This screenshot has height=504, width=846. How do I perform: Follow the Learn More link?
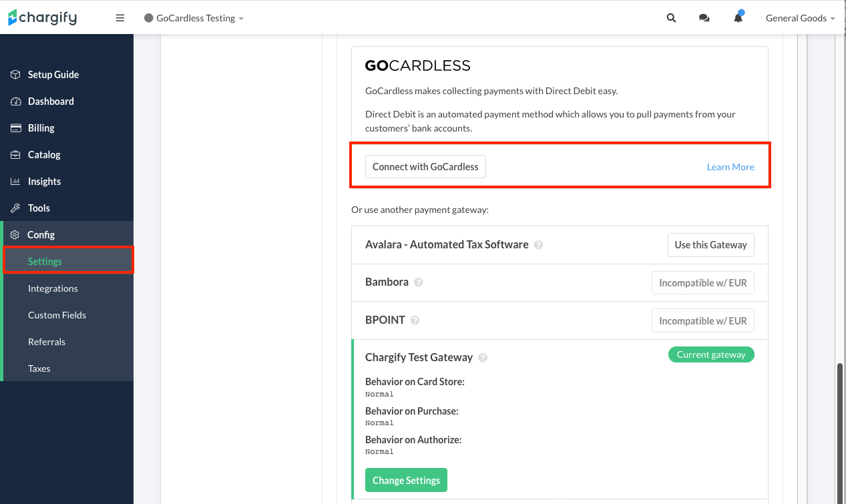coord(730,167)
